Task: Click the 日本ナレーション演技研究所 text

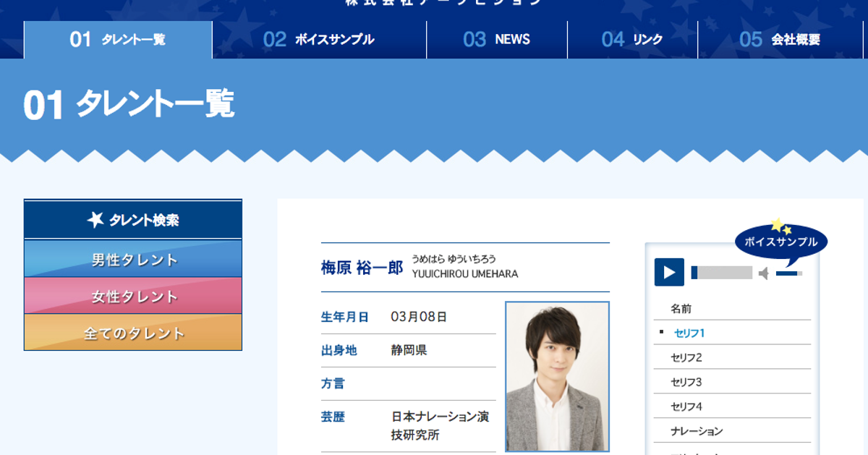Action: tap(440, 426)
